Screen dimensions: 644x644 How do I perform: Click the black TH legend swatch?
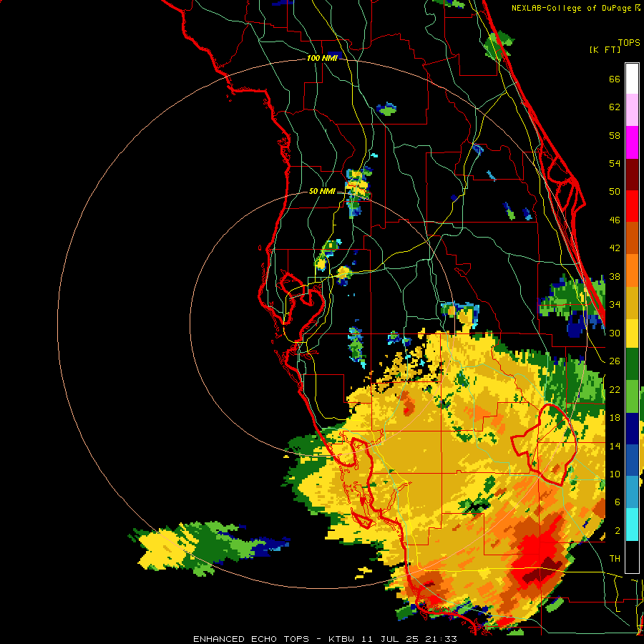(x=632, y=557)
